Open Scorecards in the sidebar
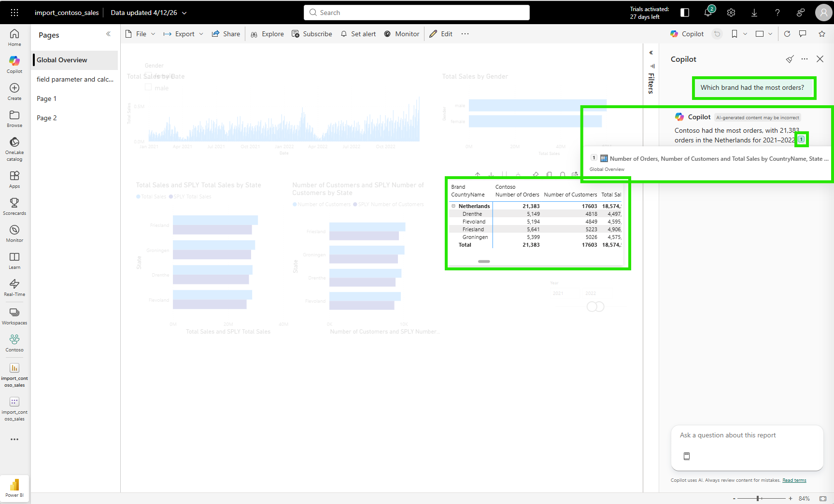This screenshot has width=834, height=504. click(14, 207)
